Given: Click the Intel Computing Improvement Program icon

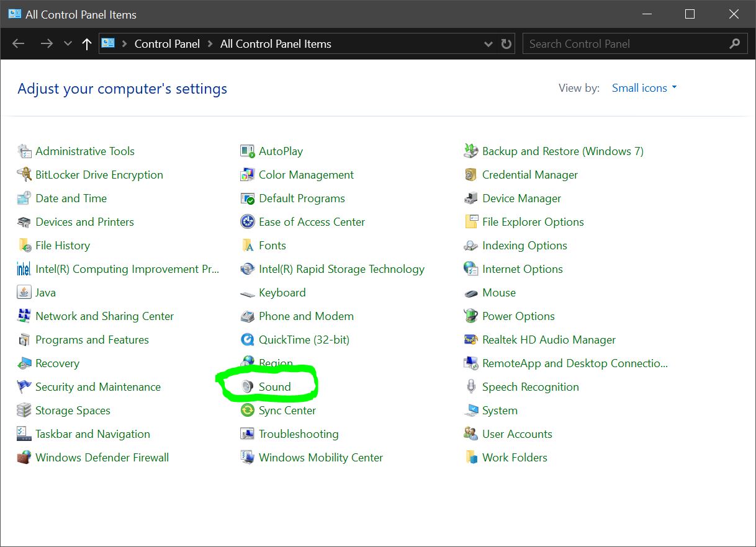Looking at the screenshot, I should click(x=24, y=269).
